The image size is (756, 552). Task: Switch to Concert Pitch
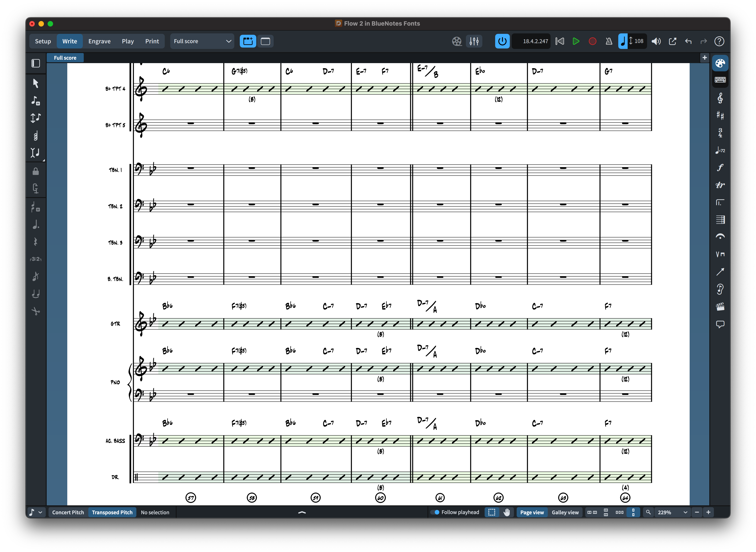click(68, 512)
